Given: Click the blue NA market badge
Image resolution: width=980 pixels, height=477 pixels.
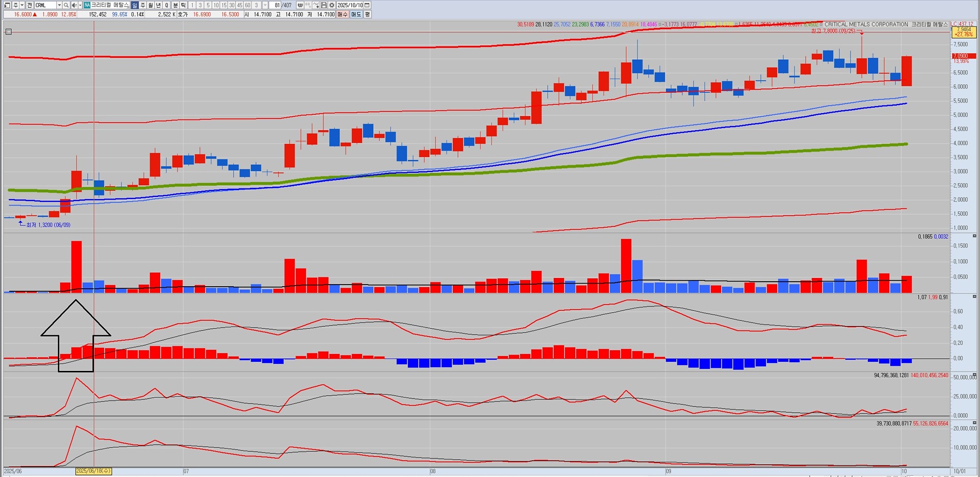Looking at the screenshot, I should (x=87, y=5).
